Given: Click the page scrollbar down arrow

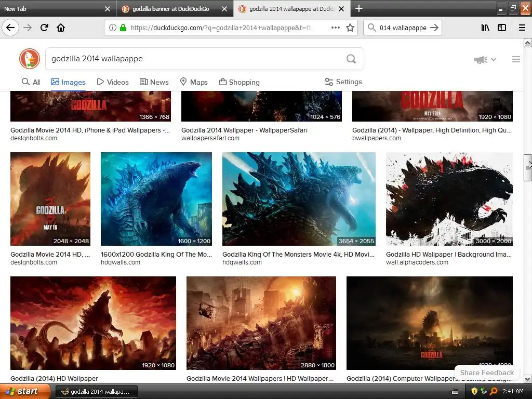Looking at the screenshot, I should [x=527, y=379].
